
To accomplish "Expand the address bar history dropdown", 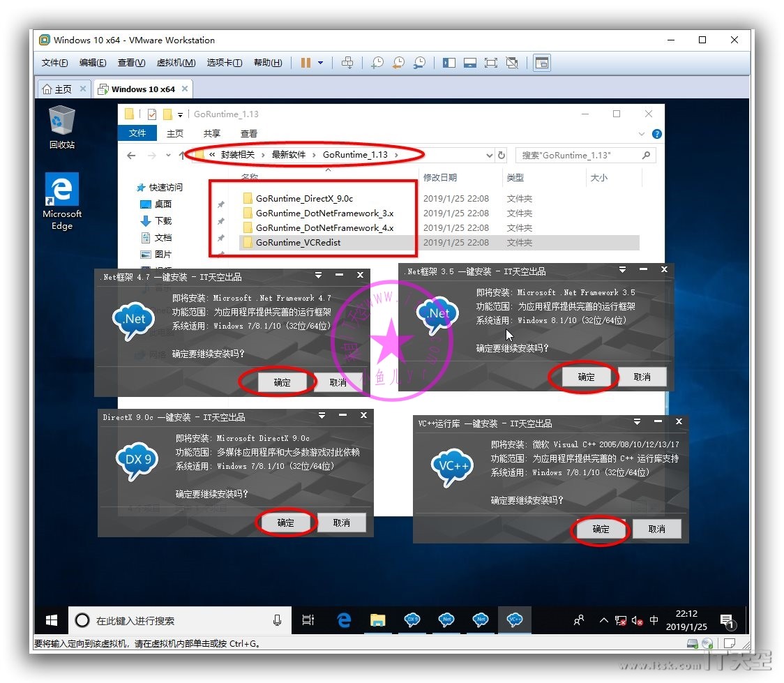I will click(x=490, y=156).
